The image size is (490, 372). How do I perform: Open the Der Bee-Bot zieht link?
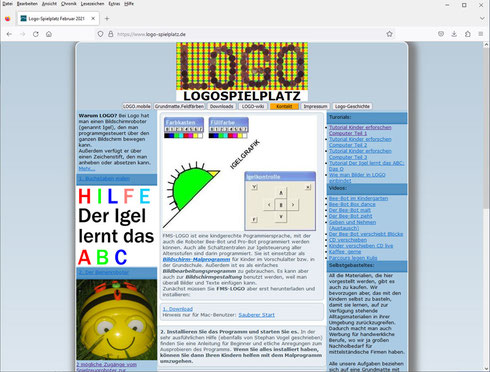[350, 216]
